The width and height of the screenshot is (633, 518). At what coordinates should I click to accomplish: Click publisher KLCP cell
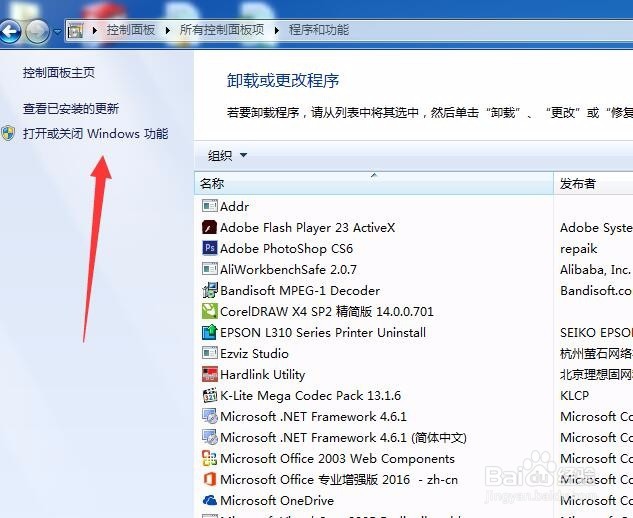click(574, 395)
